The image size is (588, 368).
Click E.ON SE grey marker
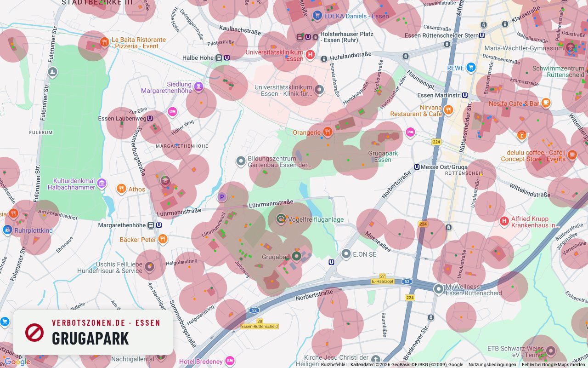tap(346, 253)
